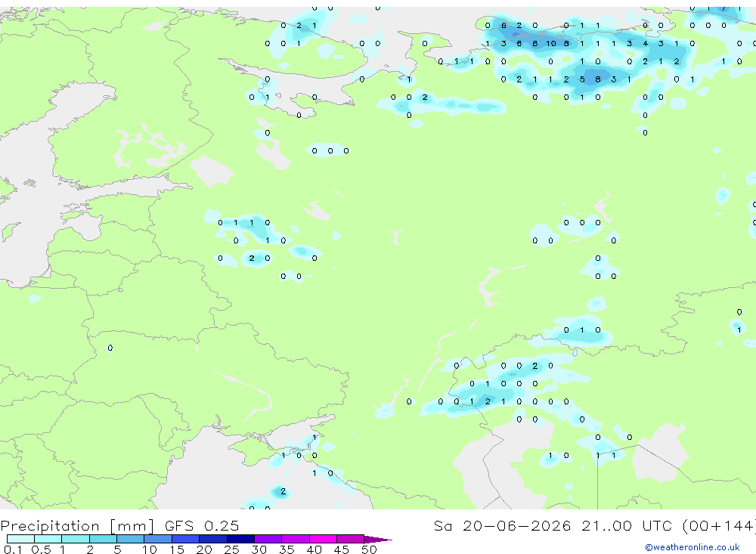This screenshot has height=554, width=756.
Task: Click the '0.5' legend scale label
Action: click(x=41, y=549)
